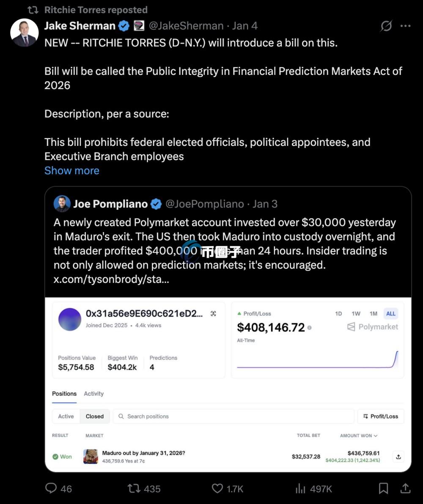This screenshot has width=423, height=504.
Task: Click the Grok slash-circle icon
Action: (386, 26)
